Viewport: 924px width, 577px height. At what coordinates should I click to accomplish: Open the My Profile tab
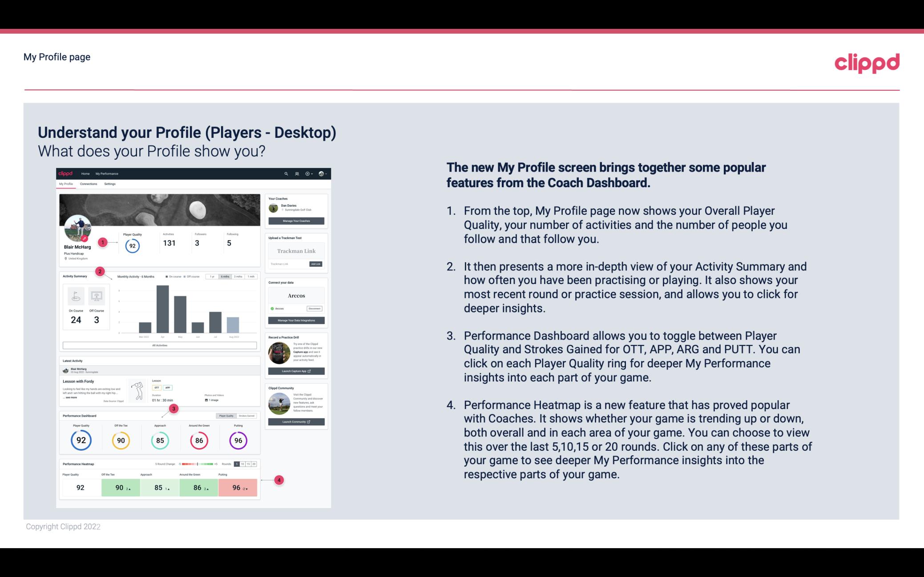(66, 184)
